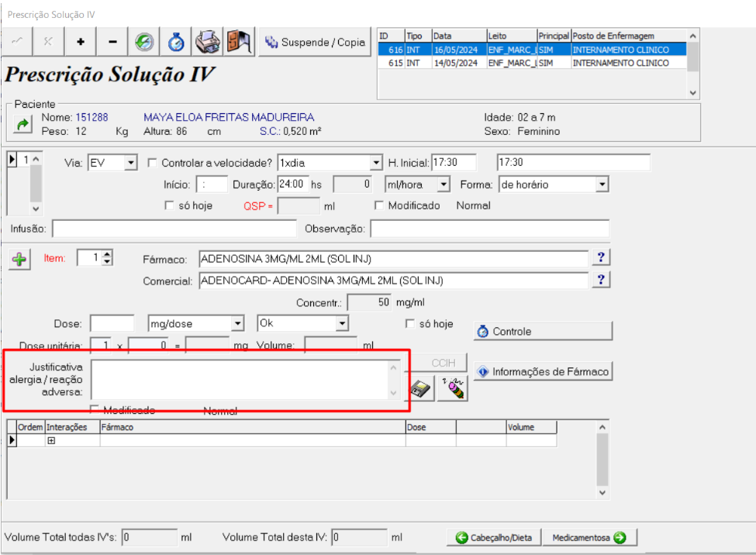The height and width of the screenshot is (555, 756).
Task: Click the question mark beside Comercial field
Action: tap(601, 280)
